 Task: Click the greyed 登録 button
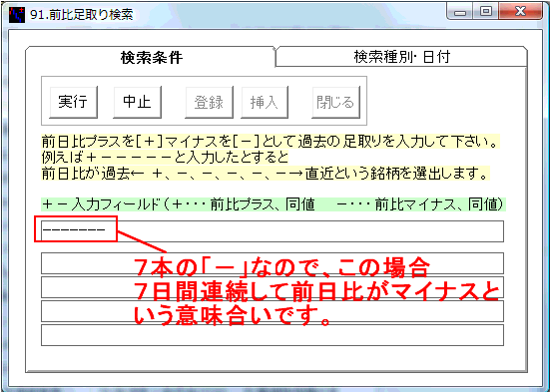(209, 102)
